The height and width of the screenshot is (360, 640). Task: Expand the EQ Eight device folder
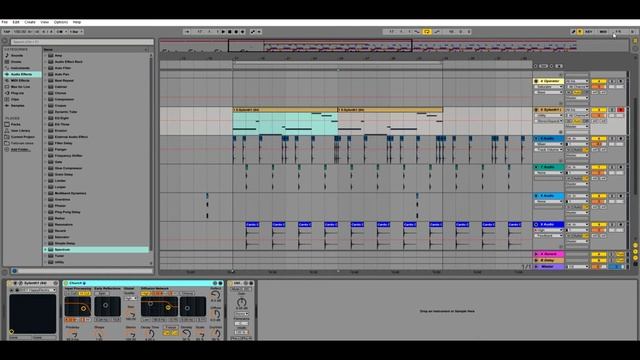45,118
